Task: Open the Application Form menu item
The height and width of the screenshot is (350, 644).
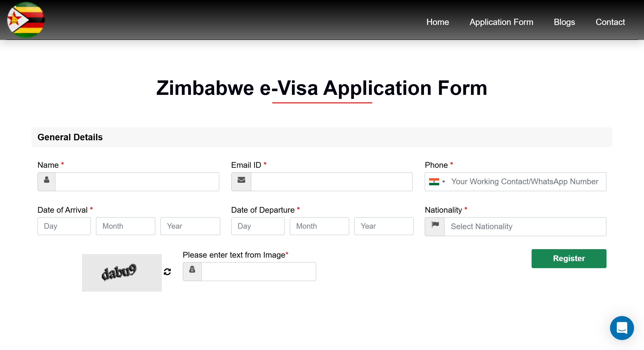Action: pyautogui.click(x=501, y=22)
